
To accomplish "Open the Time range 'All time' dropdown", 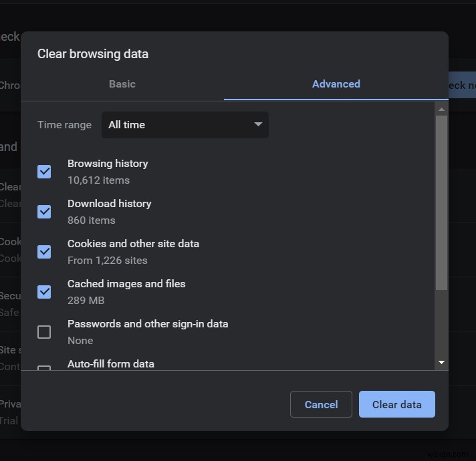I will pos(185,125).
